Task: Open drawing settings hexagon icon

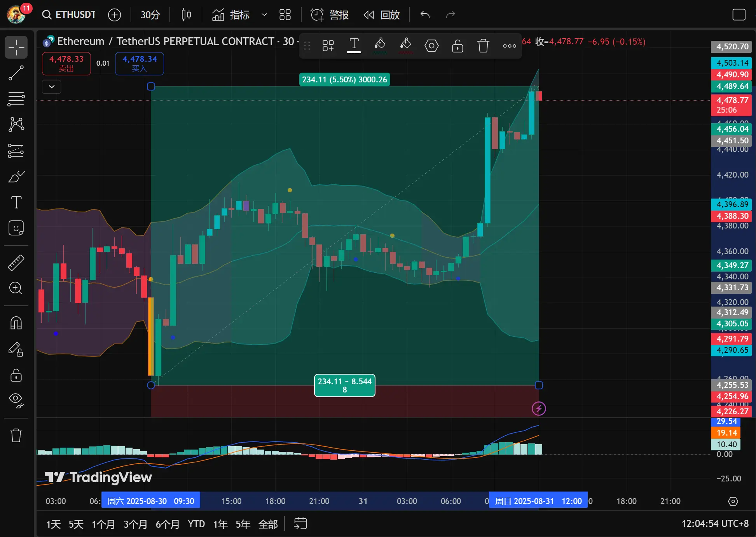Action: [431, 46]
